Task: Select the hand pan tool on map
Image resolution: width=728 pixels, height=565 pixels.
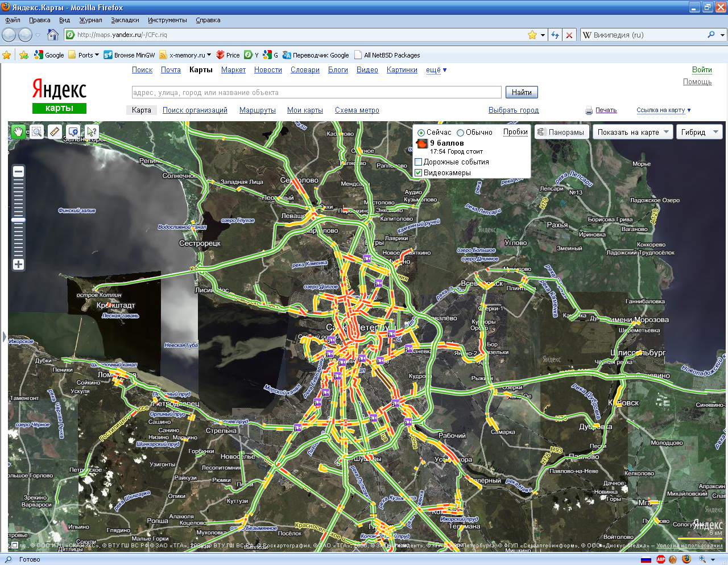Action: pos(18,132)
